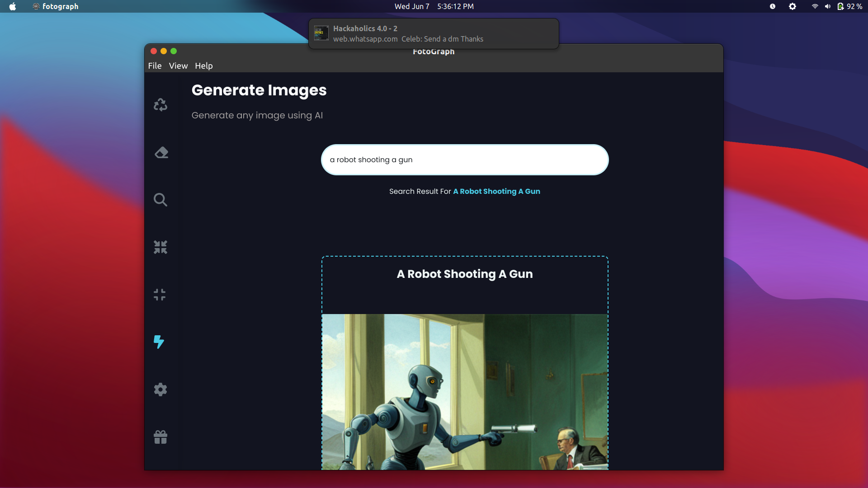Click the gift/rewards icon in sidebar
This screenshot has width=868, height=488.
pos(160,437)
